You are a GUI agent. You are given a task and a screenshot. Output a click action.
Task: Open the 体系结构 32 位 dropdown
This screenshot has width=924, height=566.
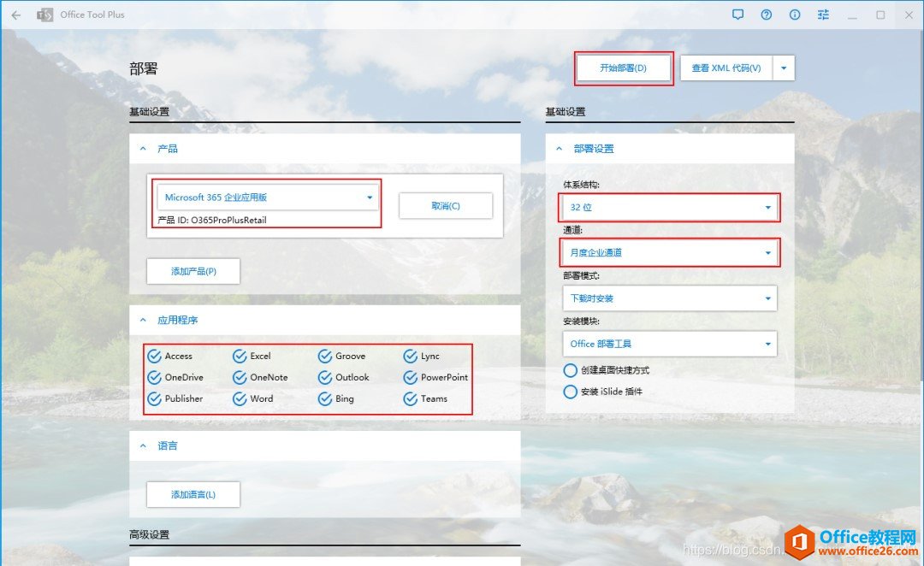point(669,207)
